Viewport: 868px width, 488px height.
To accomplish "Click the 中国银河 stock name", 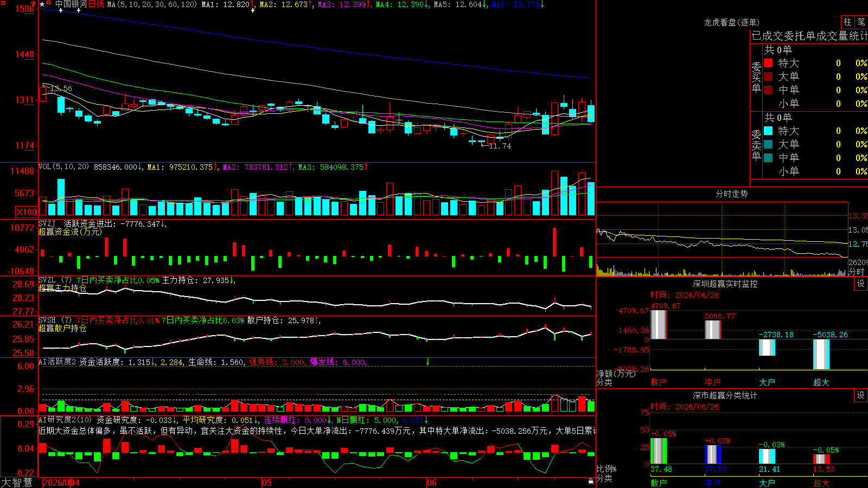I will [71, 4].
